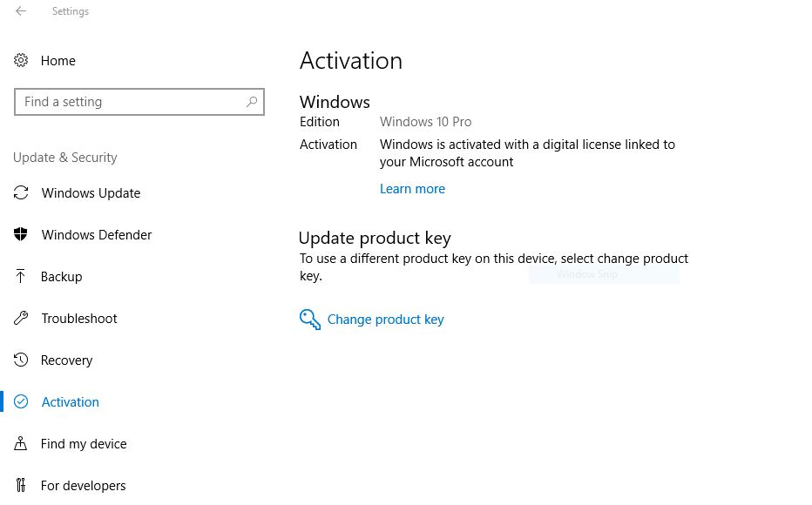Open the Troubleshoot settings page
The height and width of the screenshot is (505, 812).
pyautogui.click(x=79, y=319)
